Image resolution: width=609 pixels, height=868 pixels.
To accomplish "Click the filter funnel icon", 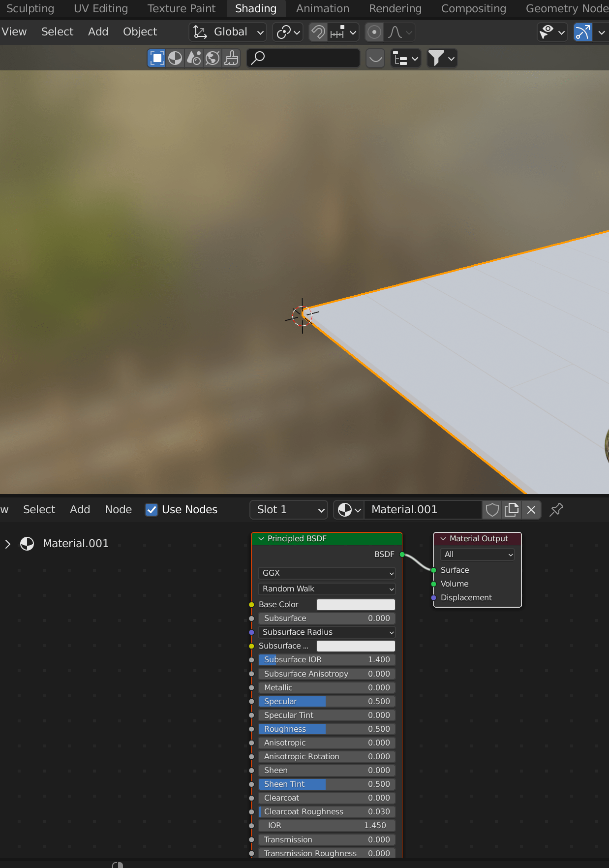I will 441,59.
